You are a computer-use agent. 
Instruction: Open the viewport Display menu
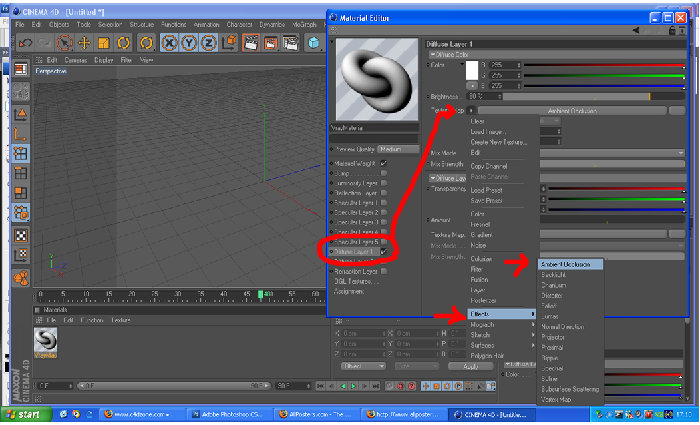[104, 60]
